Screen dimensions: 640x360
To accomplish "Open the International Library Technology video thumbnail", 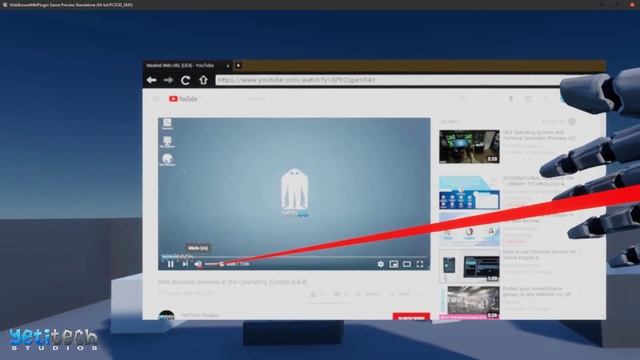I will tap(469, 193).
